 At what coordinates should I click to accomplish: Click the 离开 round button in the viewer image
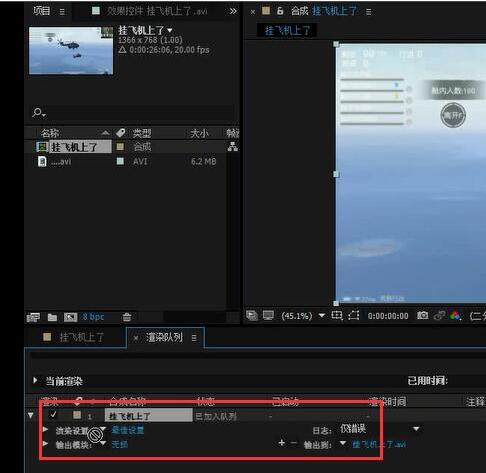[x=453, y=115]
